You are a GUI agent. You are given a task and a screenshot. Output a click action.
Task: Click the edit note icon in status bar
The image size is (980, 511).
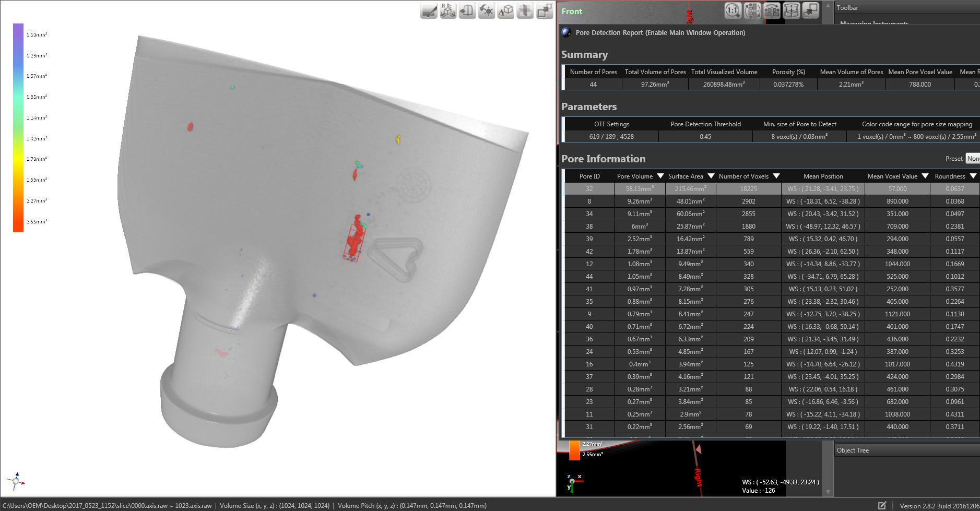(882, 505)
